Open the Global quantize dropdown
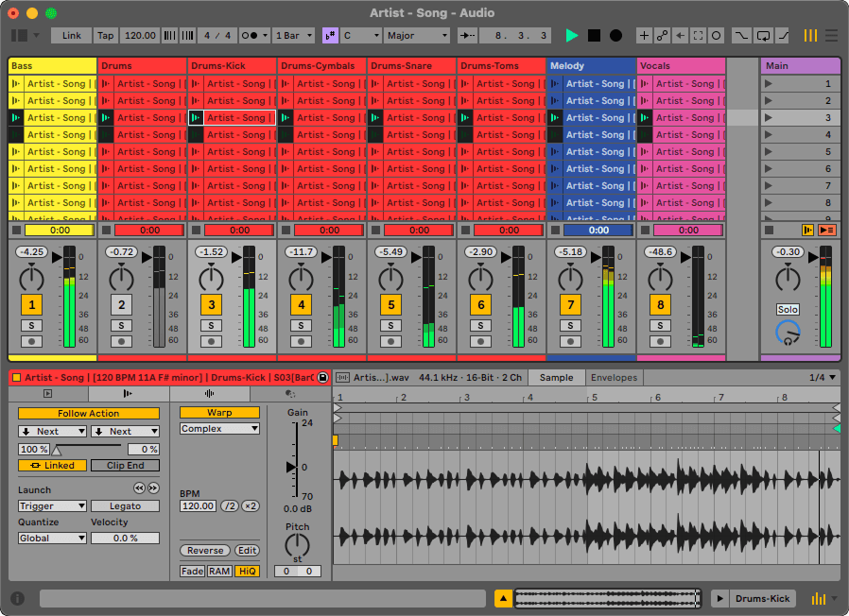 point(51,538)
